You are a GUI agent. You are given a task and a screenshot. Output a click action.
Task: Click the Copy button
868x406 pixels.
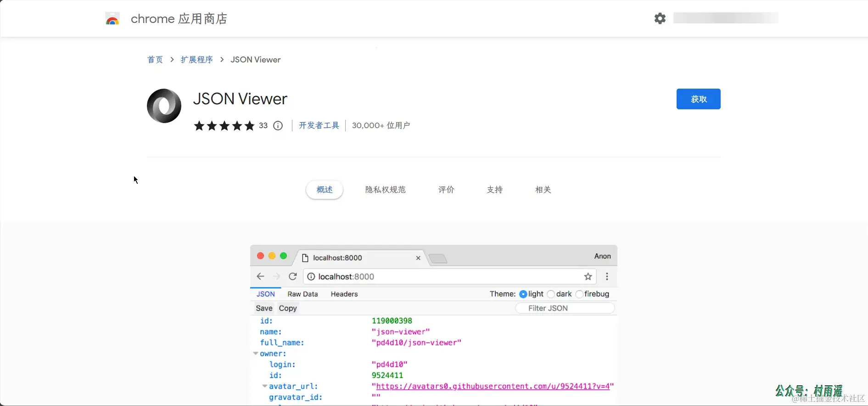(288, 308)
